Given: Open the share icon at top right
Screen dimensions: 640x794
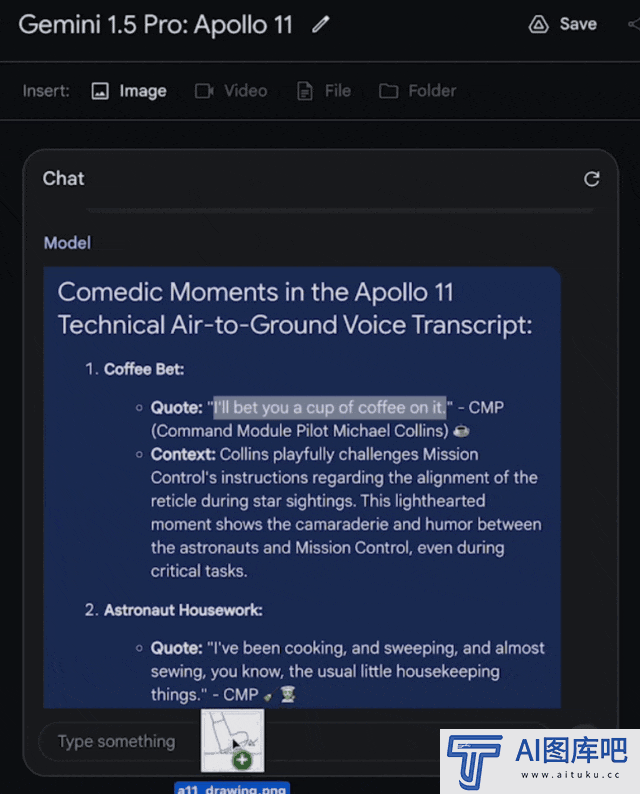Looking at the screenshot, I should 634,24.
